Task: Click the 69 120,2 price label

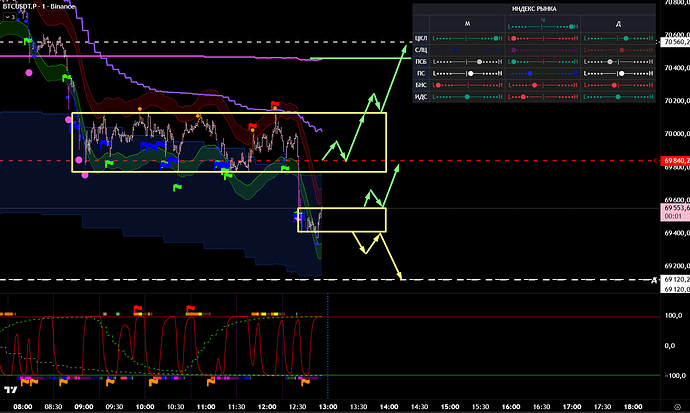Action: coord(673,281)
